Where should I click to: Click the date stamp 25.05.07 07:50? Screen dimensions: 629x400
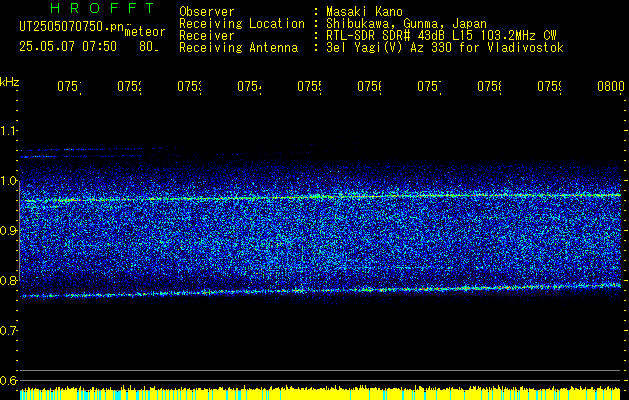click(x=68, y=47)
